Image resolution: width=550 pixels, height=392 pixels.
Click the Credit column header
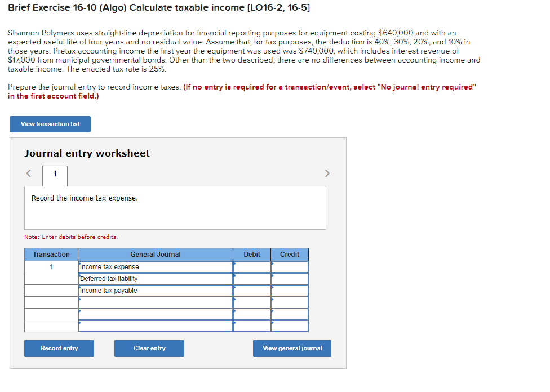tap(289, 254)
